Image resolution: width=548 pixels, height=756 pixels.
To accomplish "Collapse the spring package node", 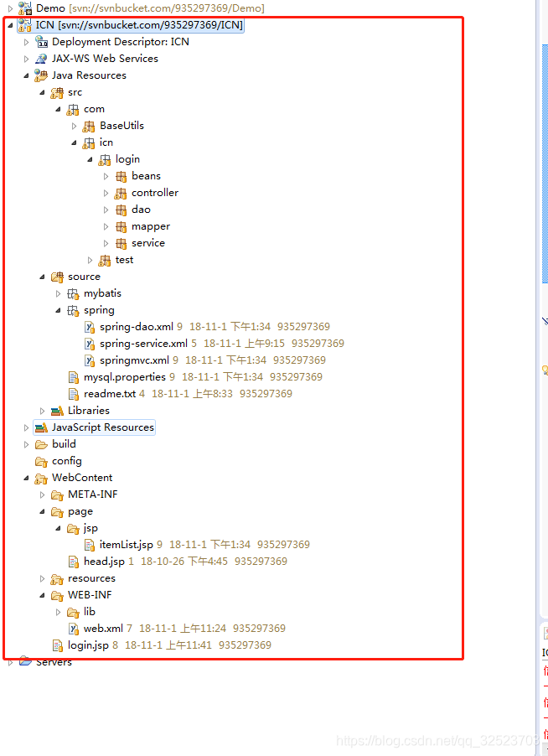I will tap(59, 310).
